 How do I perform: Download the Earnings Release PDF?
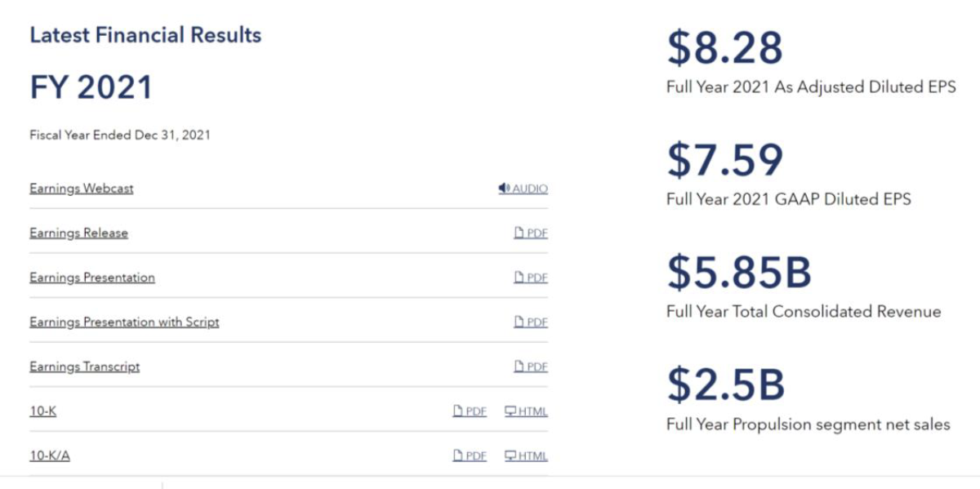tap(531, 233)
